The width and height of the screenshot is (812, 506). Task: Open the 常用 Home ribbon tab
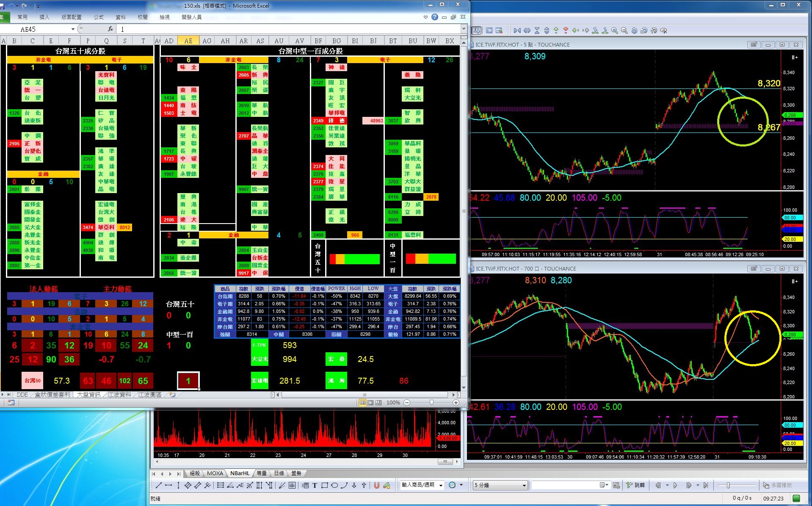tap(22, 17)
